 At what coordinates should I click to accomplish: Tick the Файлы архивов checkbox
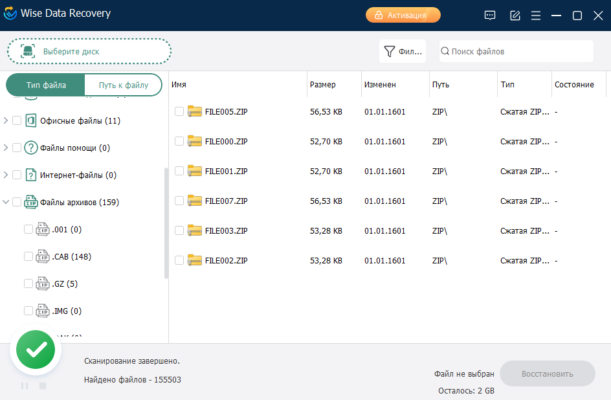17,202
